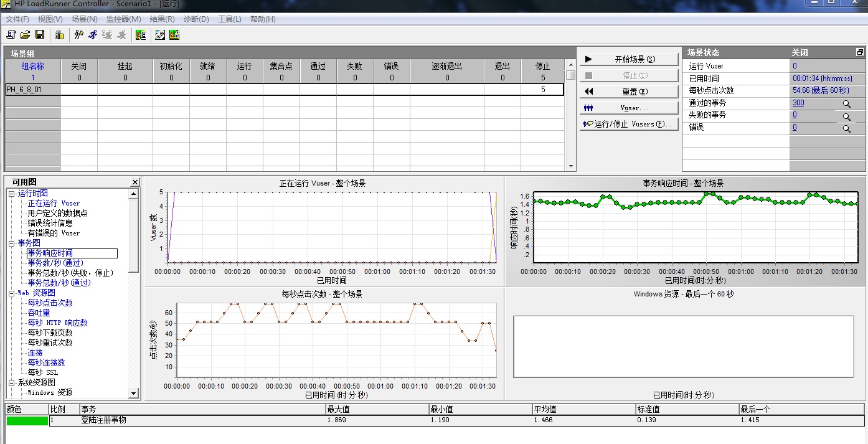Viewport: 868px width, 444px height.
Task: Click the blue running-man Start Scenario icon
Action: click(93, 35)
